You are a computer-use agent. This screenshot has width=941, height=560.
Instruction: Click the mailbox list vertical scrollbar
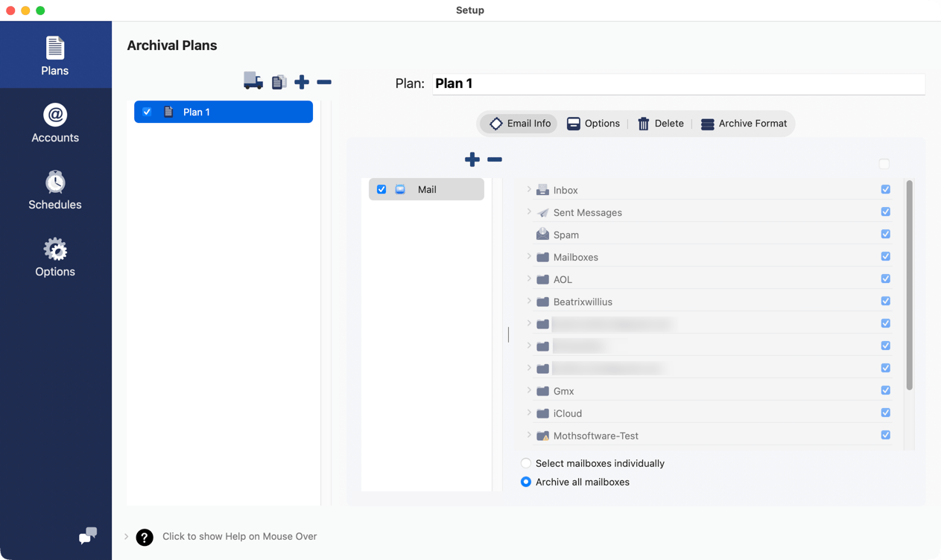tap(909, 284)
